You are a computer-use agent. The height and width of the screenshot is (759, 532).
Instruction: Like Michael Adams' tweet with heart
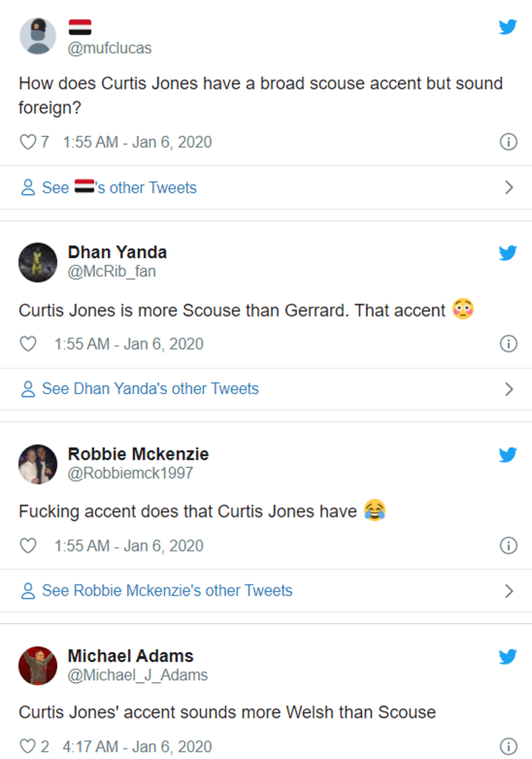pyautogui.click(x=27, y=746)
